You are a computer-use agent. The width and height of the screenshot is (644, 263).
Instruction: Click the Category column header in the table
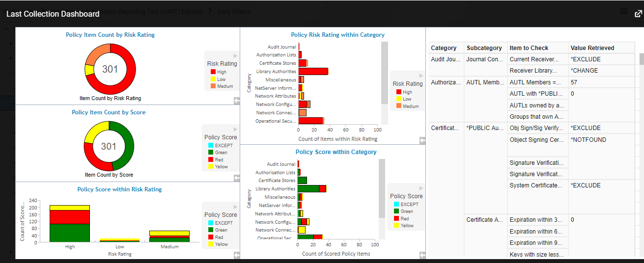(444, 48)
